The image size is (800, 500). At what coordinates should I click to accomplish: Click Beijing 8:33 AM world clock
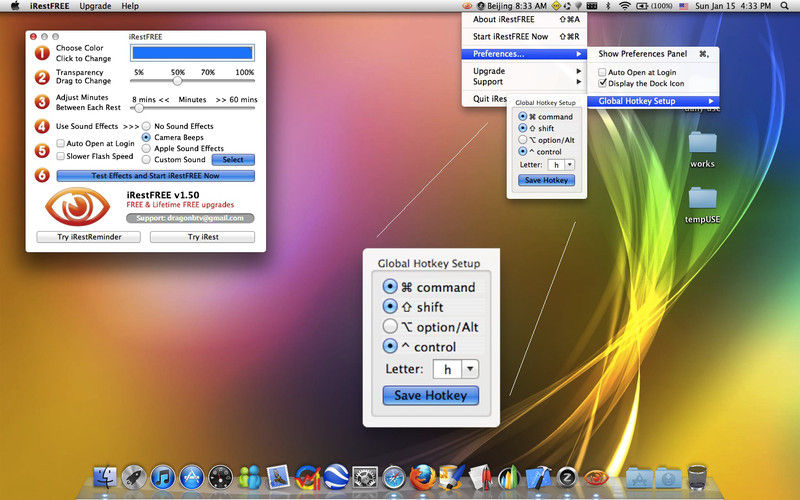point(512,6)
